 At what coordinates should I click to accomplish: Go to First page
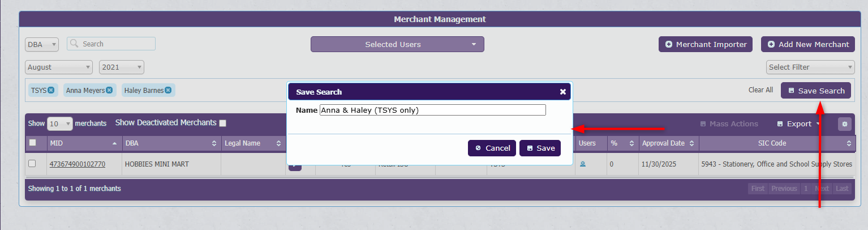tap(758, 189)
